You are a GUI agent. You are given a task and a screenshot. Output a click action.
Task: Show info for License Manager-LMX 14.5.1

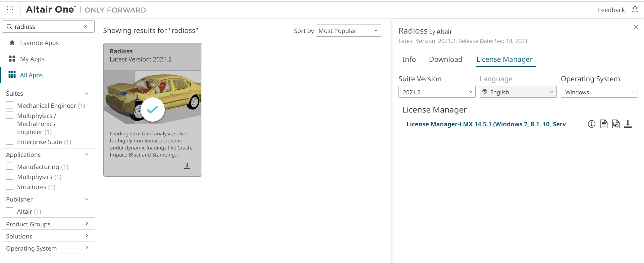coord(592,124)
